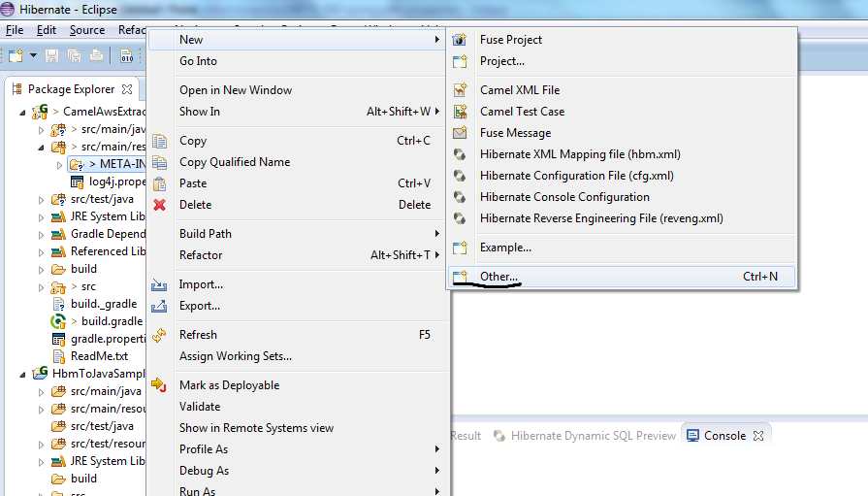The height and width of the screenshot is (496, 868).
Task: Open the File menu
Action: 14,30
